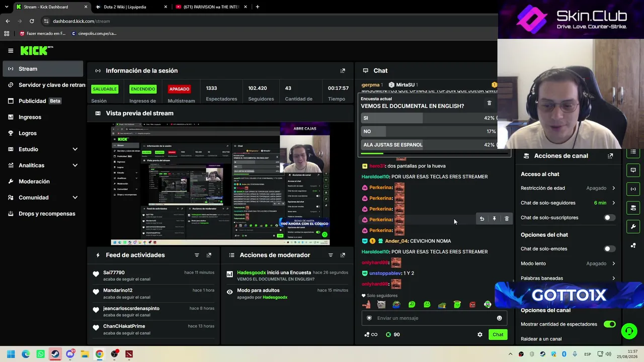This screenshot has height=362, width=644.
Task: Delete the hovered Perkerina chat message
Action: click(507, 219)
